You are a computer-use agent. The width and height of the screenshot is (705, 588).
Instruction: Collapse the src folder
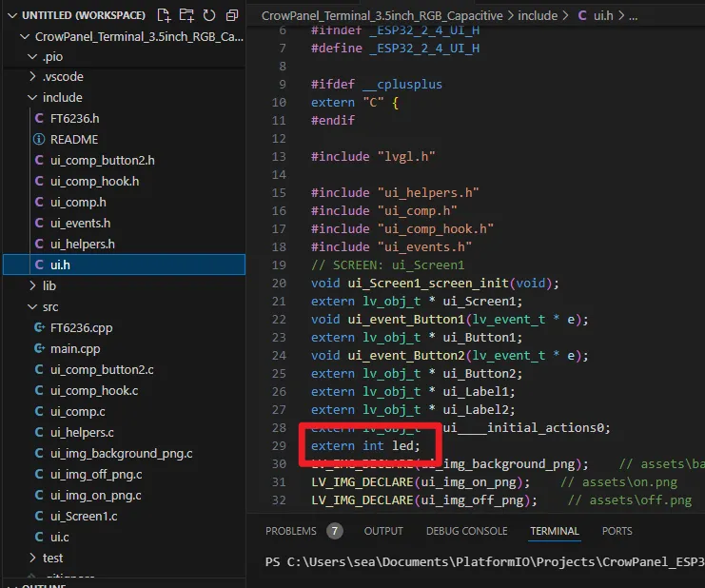click(49, 306)
